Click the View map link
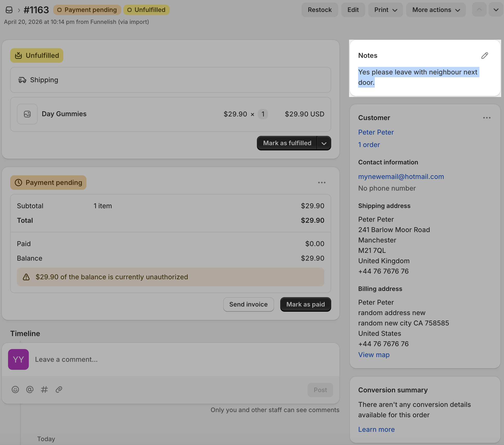Screen dimensions: 504x445 pyautogui.click(x=374, y=355)
